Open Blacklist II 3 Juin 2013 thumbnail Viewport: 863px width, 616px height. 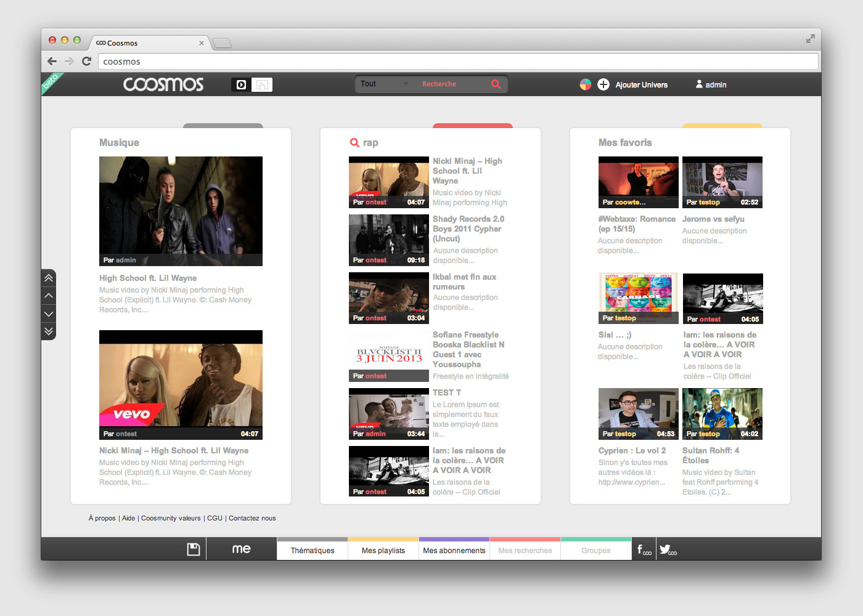point(389,355)
